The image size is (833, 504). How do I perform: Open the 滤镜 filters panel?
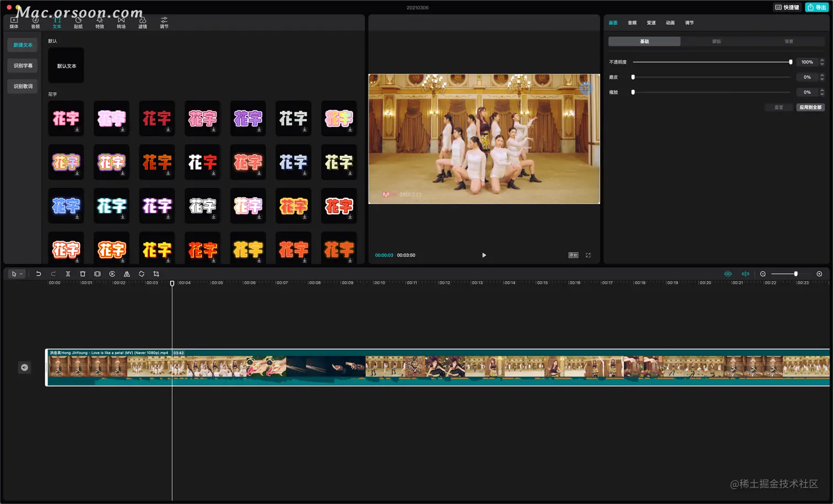pos(143,23)
